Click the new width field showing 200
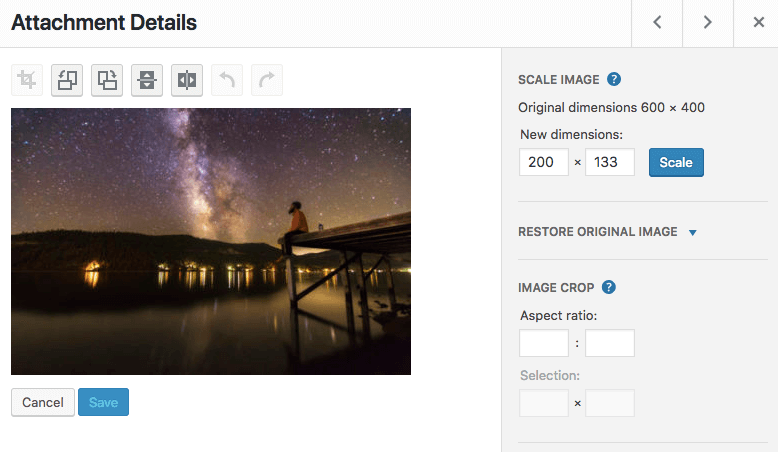Screen dimensions: 778x452 coord(544,162)
